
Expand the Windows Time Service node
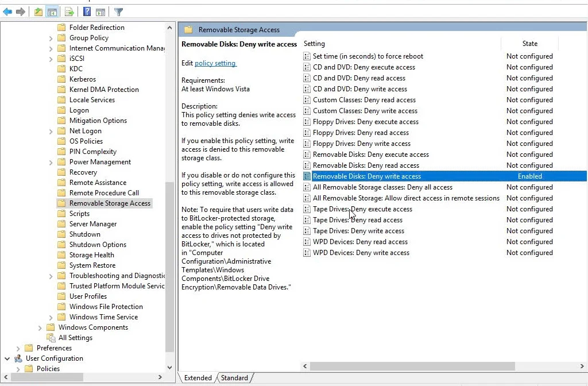[x=51, y=317]
